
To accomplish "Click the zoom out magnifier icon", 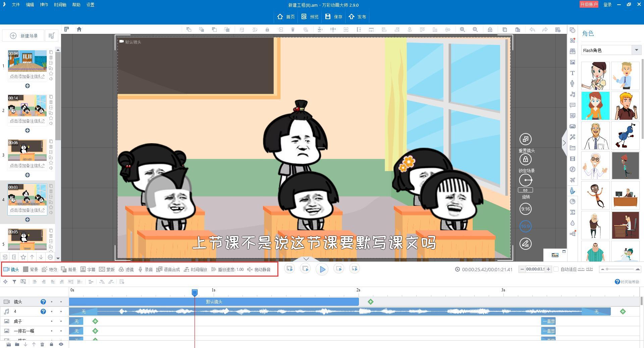I will (x=475, y=30).
